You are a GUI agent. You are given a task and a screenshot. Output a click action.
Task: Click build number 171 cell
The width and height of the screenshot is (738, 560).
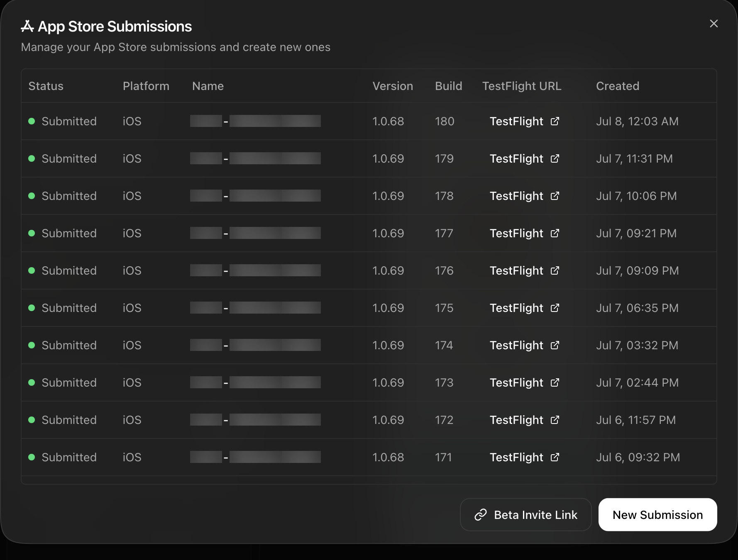click(443, 457)
